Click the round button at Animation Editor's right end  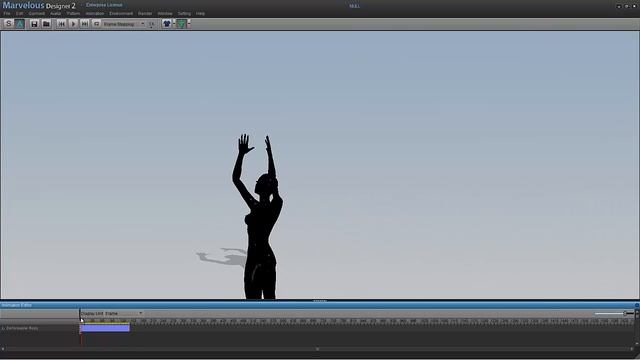[637, 305]
